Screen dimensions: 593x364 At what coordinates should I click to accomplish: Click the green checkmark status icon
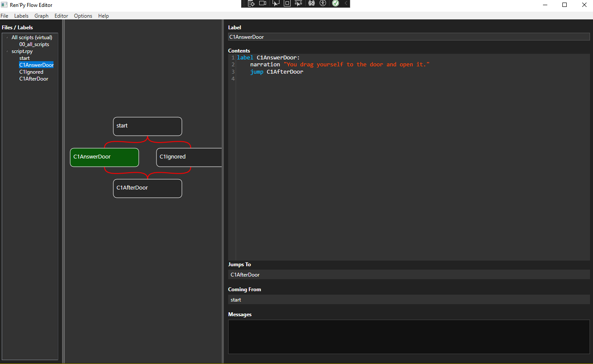(x=336, y=3)
